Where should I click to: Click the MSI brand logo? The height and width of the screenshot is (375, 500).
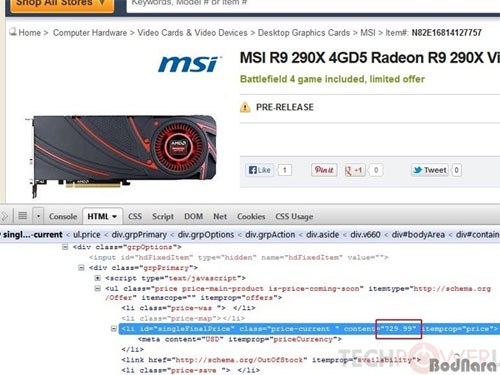point(189,64)
